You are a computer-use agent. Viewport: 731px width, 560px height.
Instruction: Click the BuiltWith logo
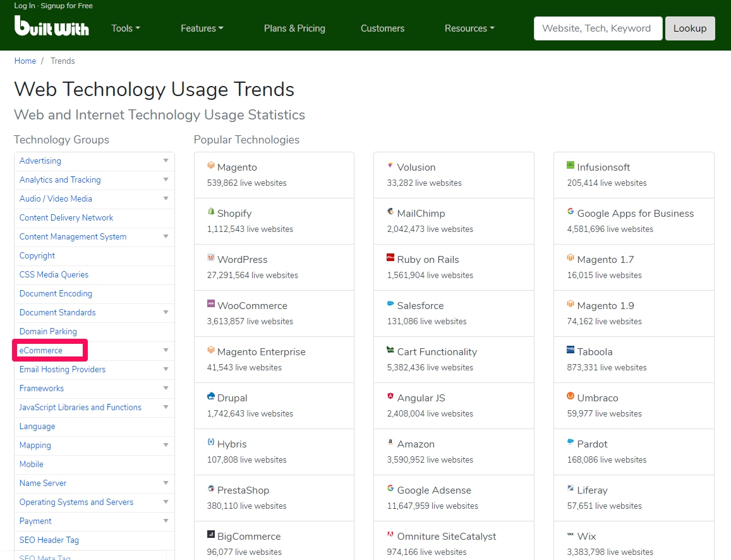click(x=51, y=27)
